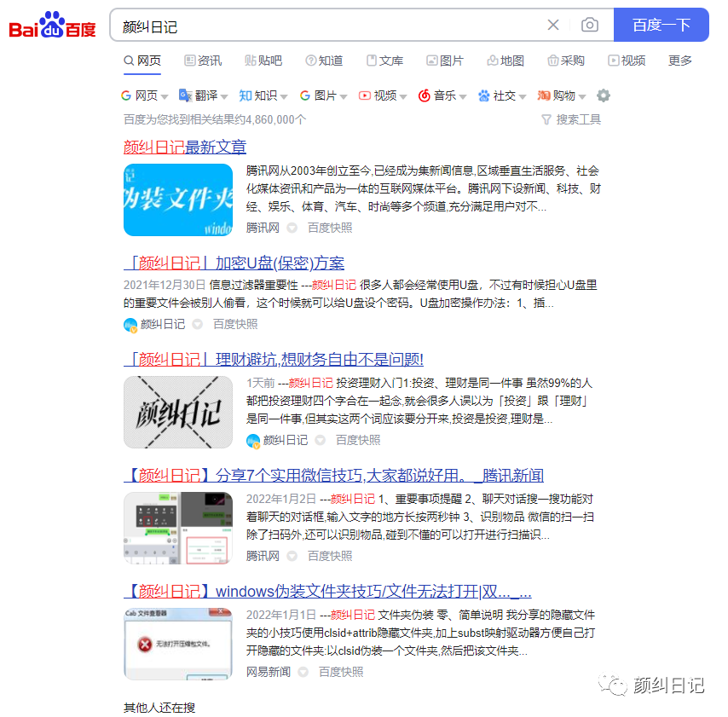728x717 pixels.
Task: Switch to the 视频 tab
Action: 627,61
